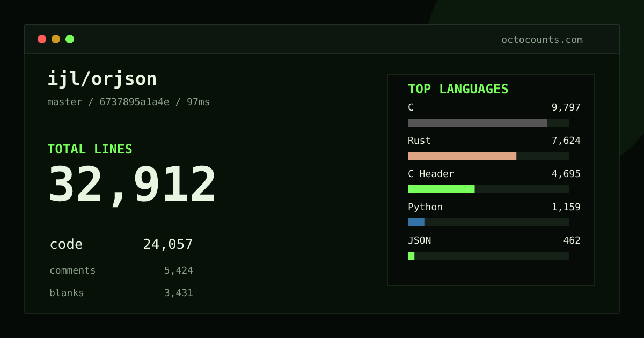Click the Python language label
Screen dimensions: 644x338
point(425,207)
